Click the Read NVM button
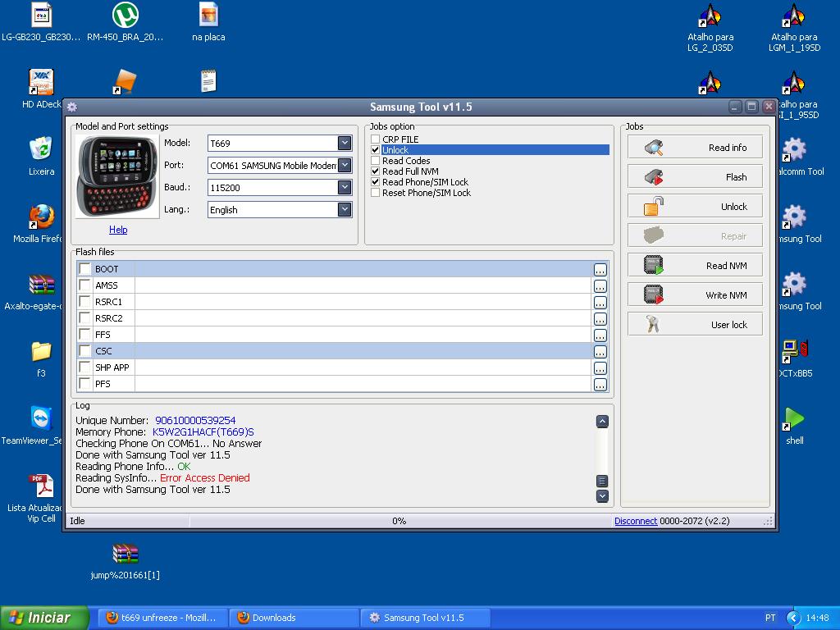The width and height of the screenshot is (840, 630). (x=695, y=265)
